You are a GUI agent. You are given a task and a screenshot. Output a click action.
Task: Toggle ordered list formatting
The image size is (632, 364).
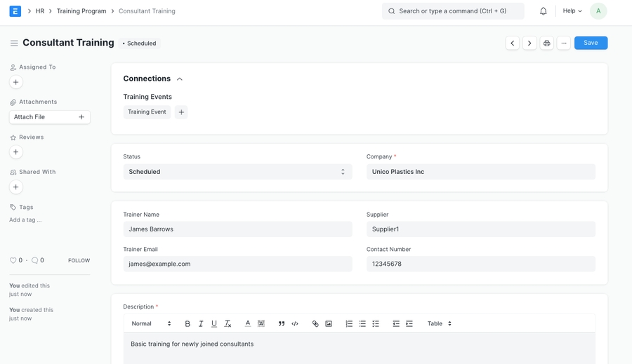(x=349, y=324)
